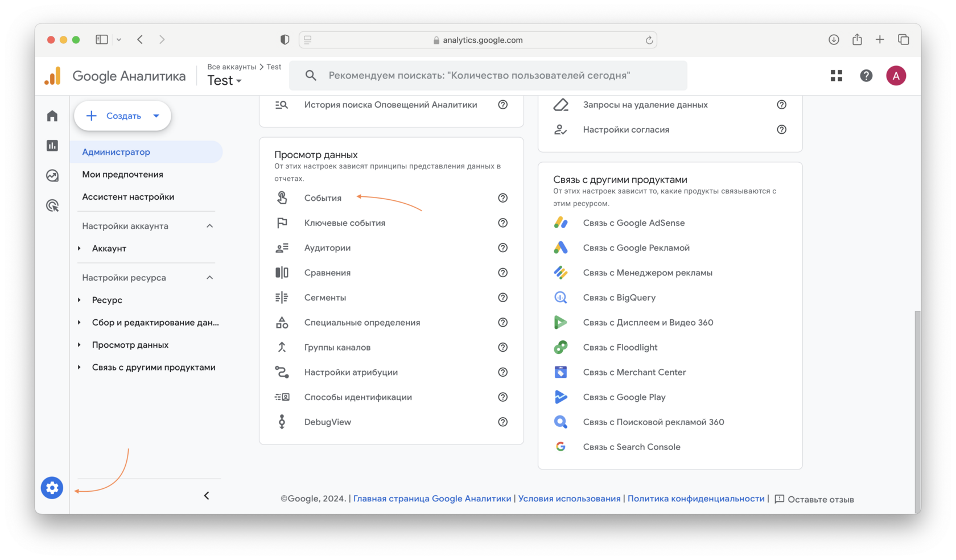Open the Explore icon in sidebar
This screenshot has width=956, height=560.
click(52, 175)
